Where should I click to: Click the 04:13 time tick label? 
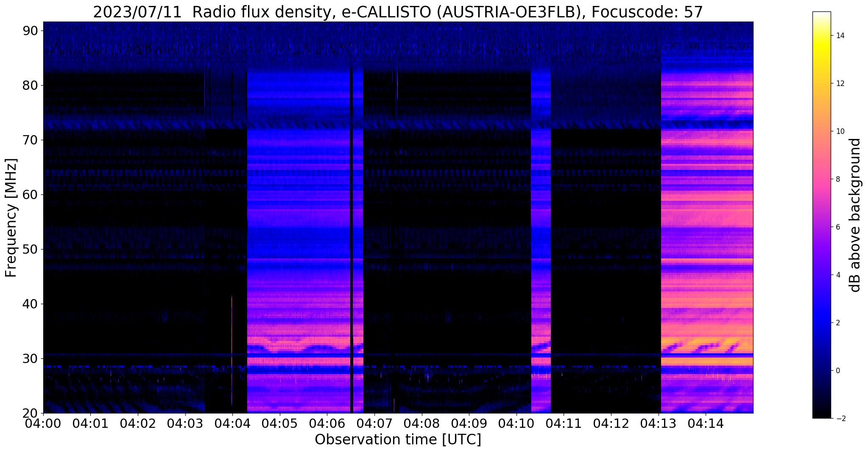tap(658, 423)
